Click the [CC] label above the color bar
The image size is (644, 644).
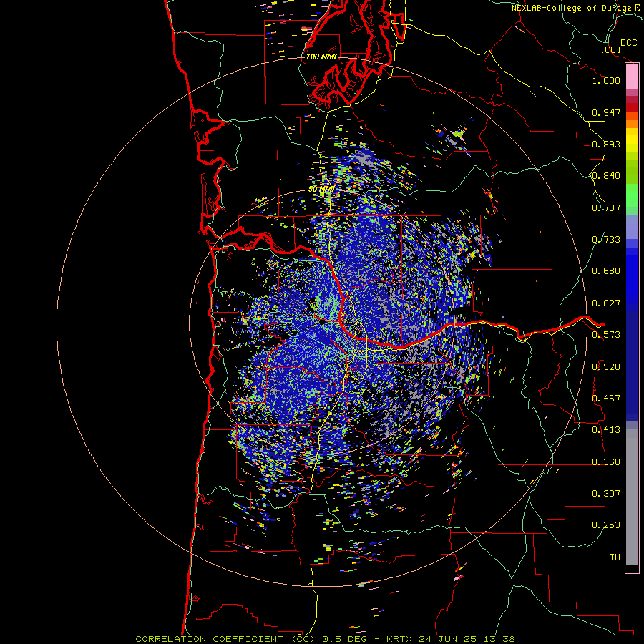610,49
